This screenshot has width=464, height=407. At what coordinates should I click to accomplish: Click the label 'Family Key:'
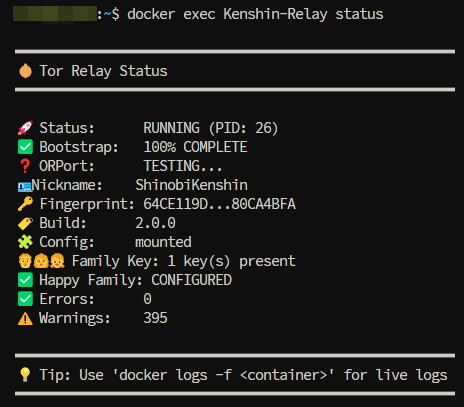pyautogui.click(x=115, y=261)
